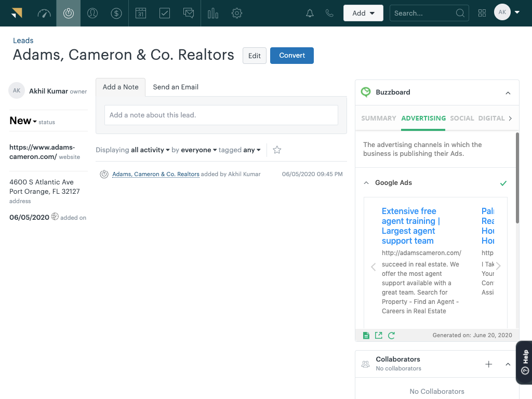Click the refresh icon in Buzzboard footer
532x399 pixels.
391,336
